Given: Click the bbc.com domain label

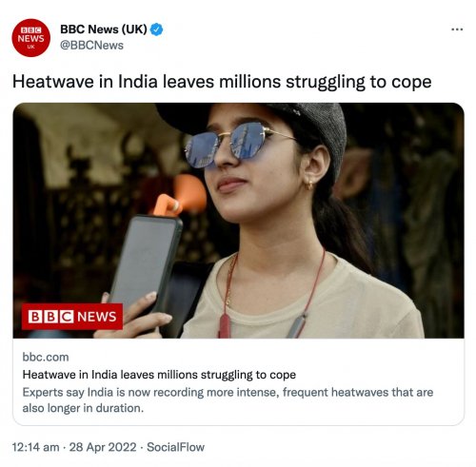Looking at the screenshot, I should pyautogui.click(x=46, y=357).
